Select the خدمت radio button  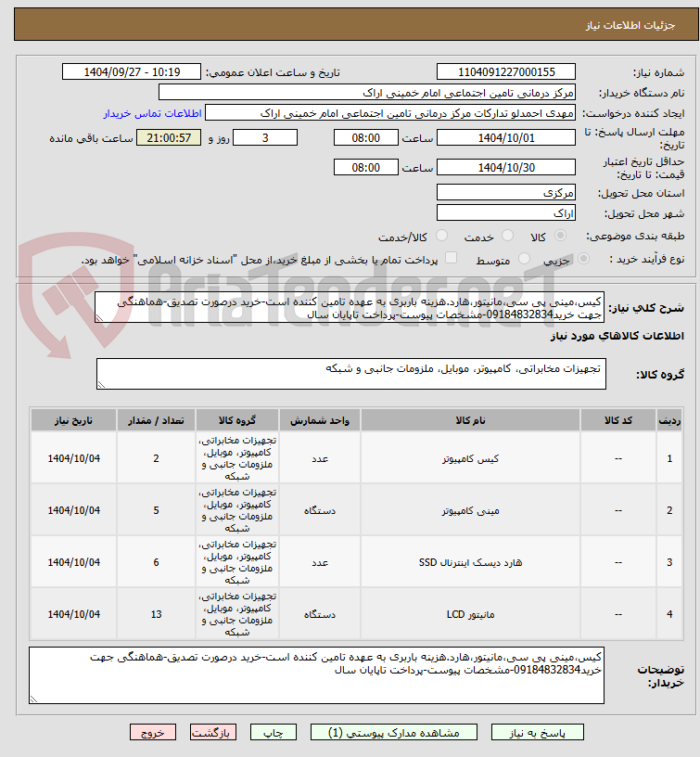[x=507, y=236]
